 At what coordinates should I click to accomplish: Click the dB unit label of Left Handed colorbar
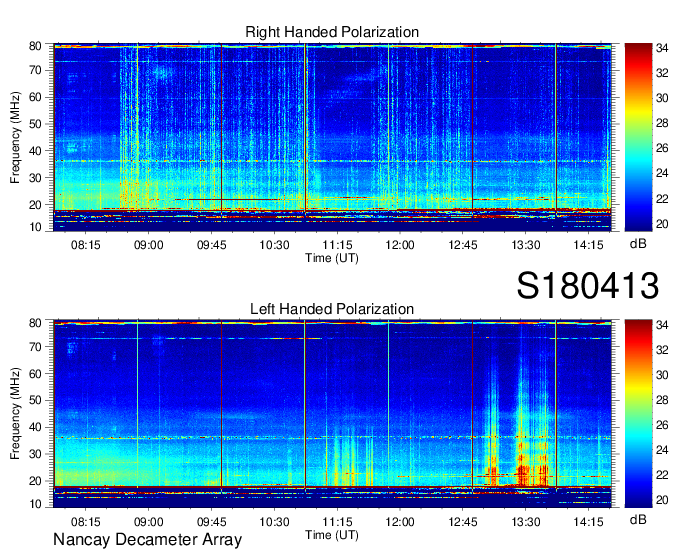638,519
